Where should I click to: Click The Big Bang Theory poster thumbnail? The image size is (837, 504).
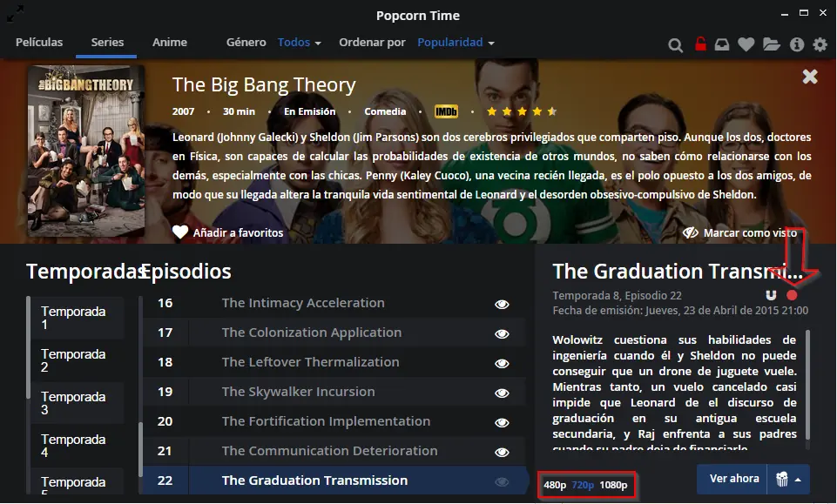[x=86, y=151]
